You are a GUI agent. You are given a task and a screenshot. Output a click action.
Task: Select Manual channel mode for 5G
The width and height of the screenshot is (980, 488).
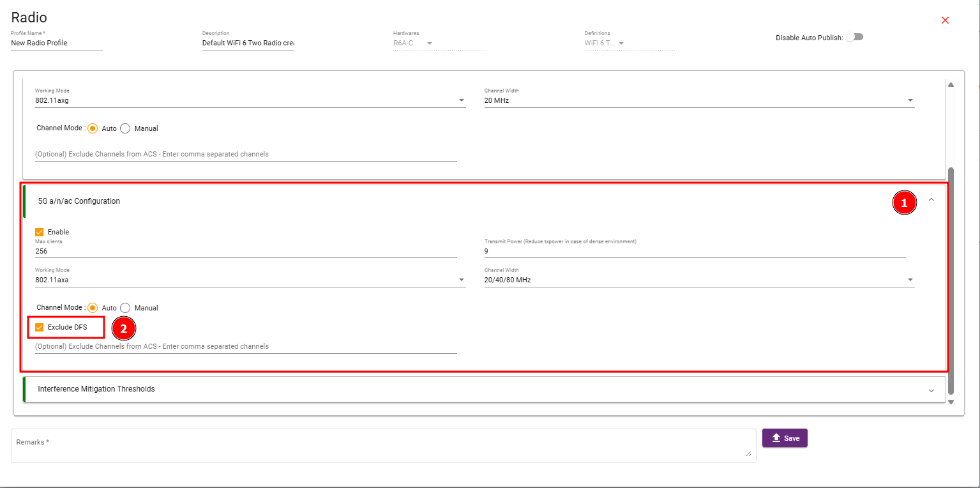(x=125, y=308)
